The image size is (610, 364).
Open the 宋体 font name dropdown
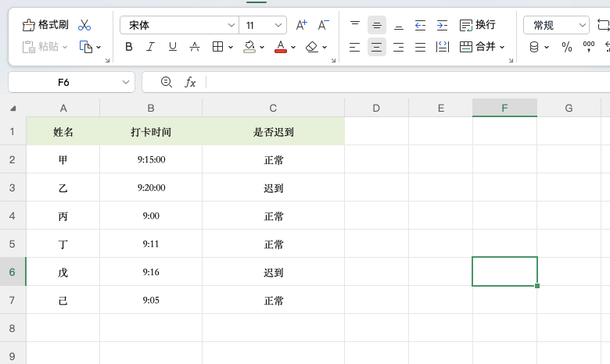[178, 25]
